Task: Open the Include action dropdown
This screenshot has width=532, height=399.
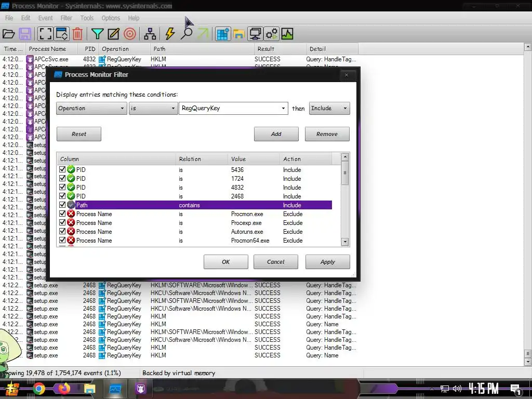Action: pos(329,108)
